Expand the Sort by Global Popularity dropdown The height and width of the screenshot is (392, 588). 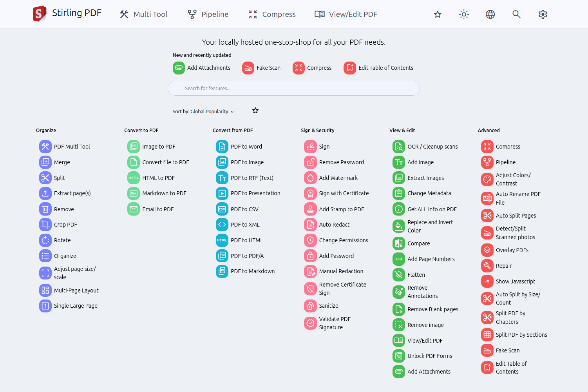click(203, 112)
